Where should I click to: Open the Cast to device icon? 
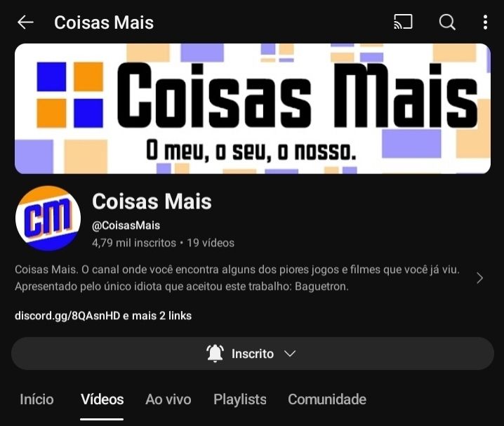(x=403, y=22)
